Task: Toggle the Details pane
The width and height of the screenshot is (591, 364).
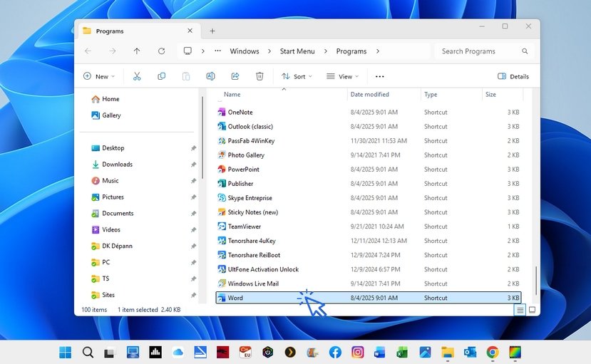Action: coord(513,76)
